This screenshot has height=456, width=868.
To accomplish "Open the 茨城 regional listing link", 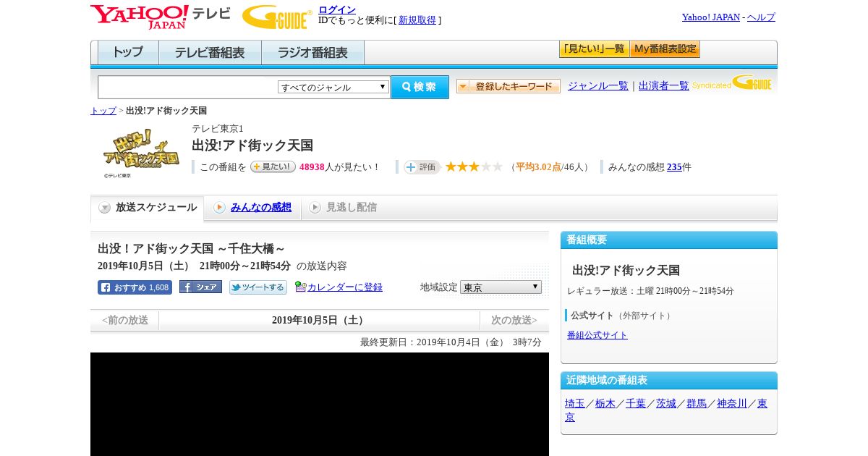I will (x=666, y=404).
